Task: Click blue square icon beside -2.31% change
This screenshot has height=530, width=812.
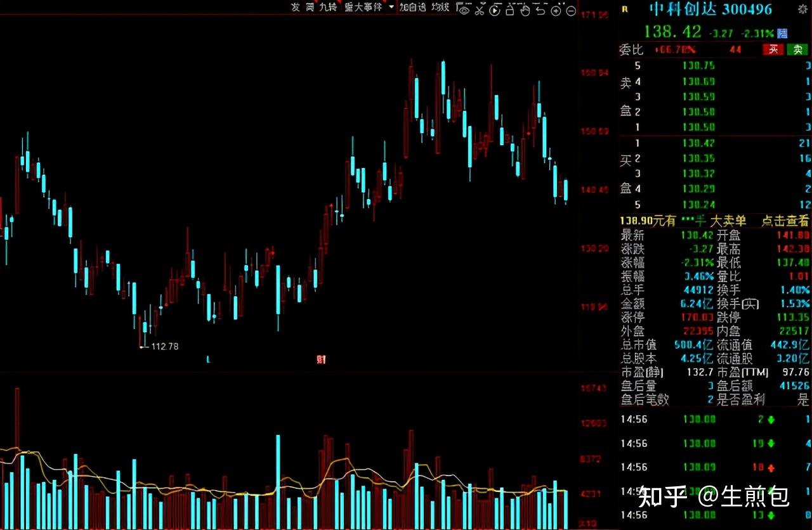Action: [x=782, y=32]
